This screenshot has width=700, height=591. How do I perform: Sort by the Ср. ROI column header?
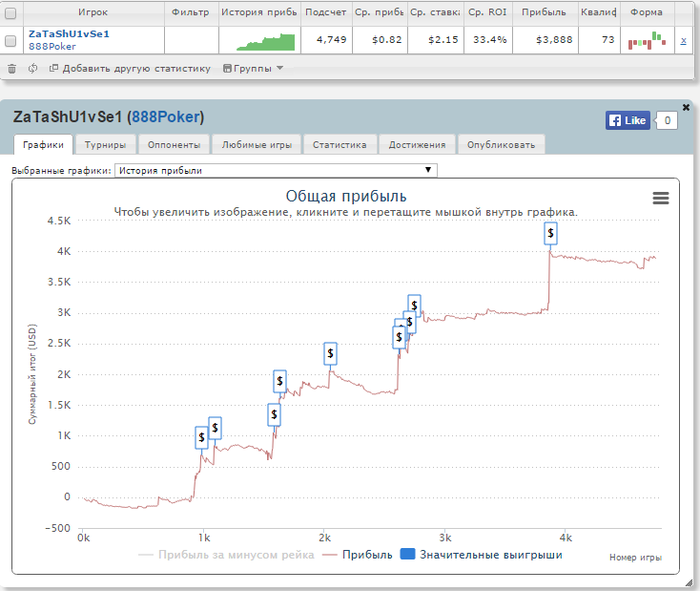488,12
